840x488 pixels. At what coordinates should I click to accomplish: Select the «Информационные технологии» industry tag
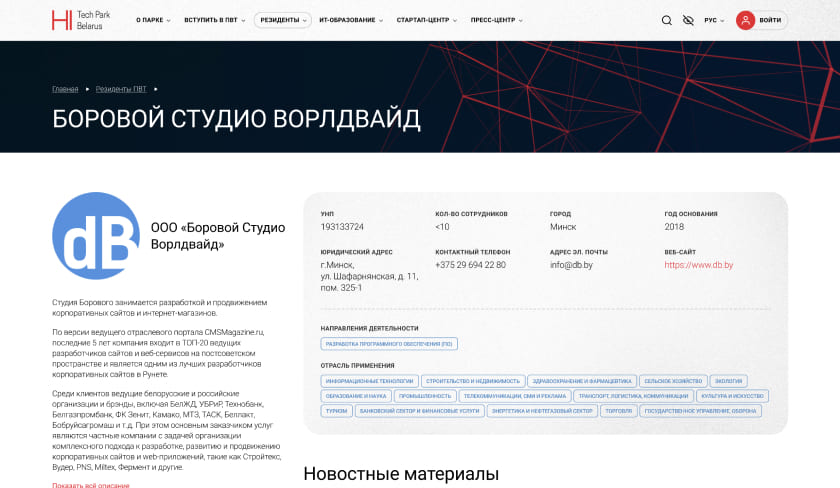(369, 381)
